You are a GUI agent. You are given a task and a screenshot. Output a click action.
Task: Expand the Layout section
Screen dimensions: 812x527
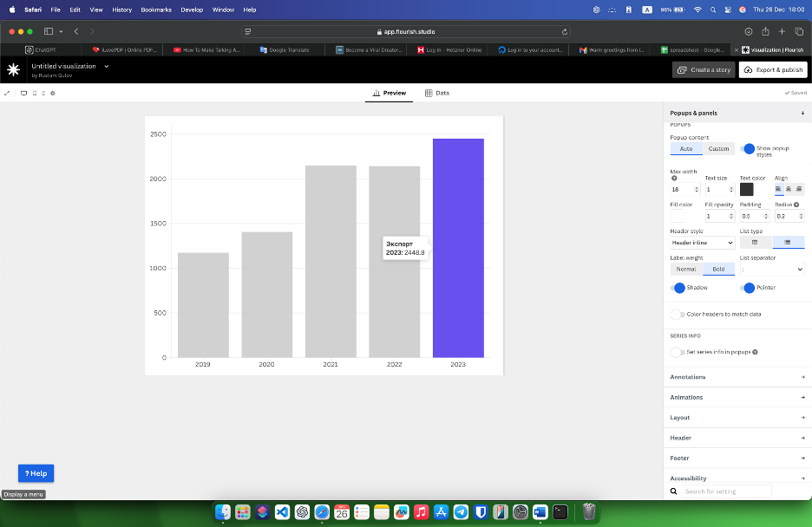click(x=737, y=418)
